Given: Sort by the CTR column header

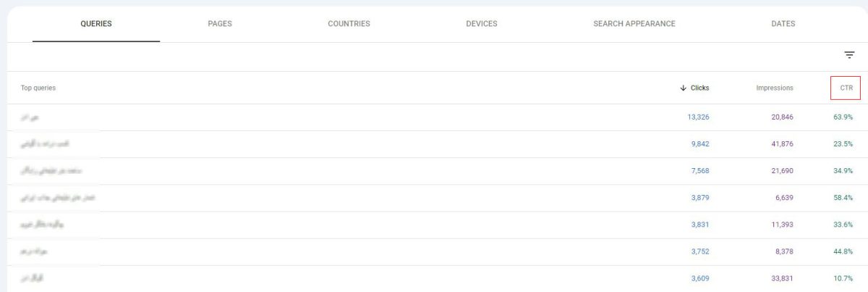Looking at the screenshot, I should point(846,88).
